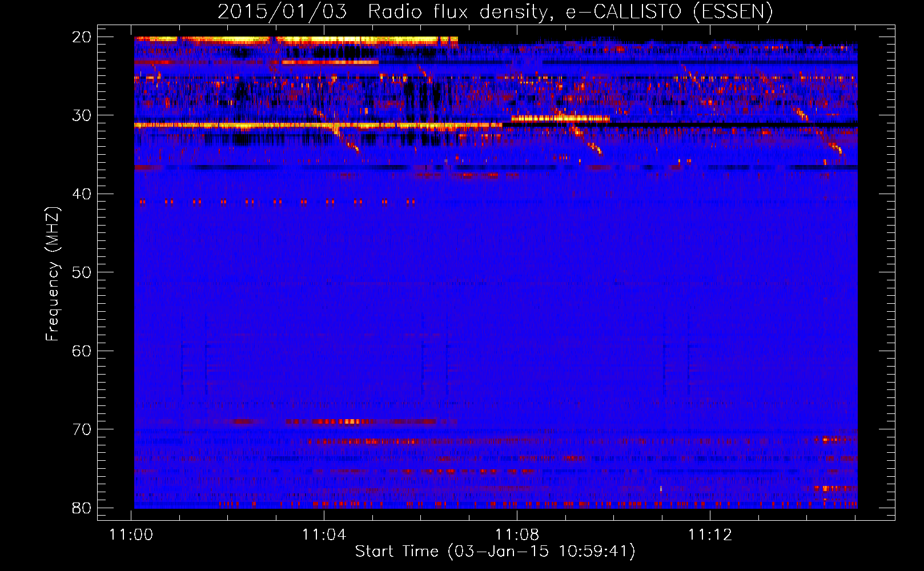Viewport: 924px width, 571px height.
Task: Click the 50 frequency tick label
Action: (82, 272)
